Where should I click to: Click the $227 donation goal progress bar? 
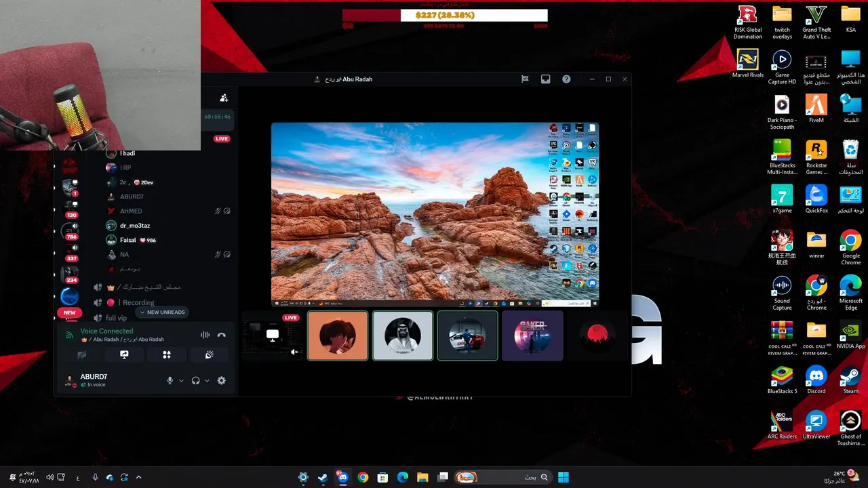445,15
